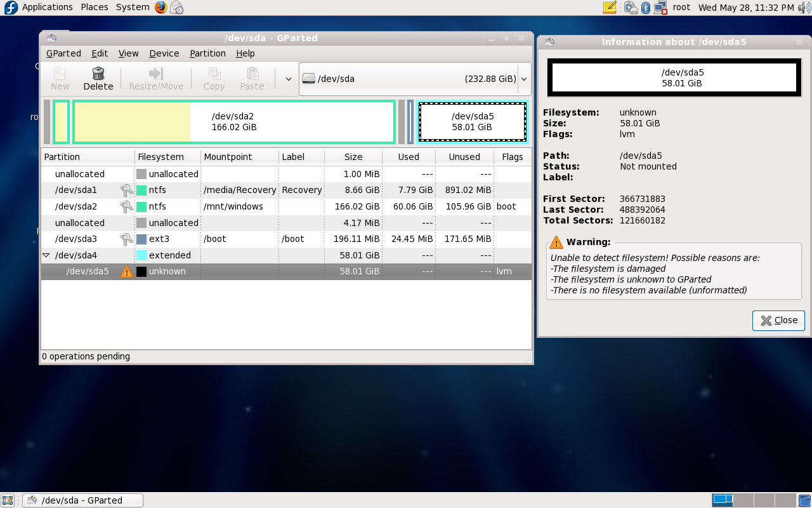Screen dimensions: 812x508
Task: Collapse the /dev/sda4 extended partition tree
Action: click(46, 255)
